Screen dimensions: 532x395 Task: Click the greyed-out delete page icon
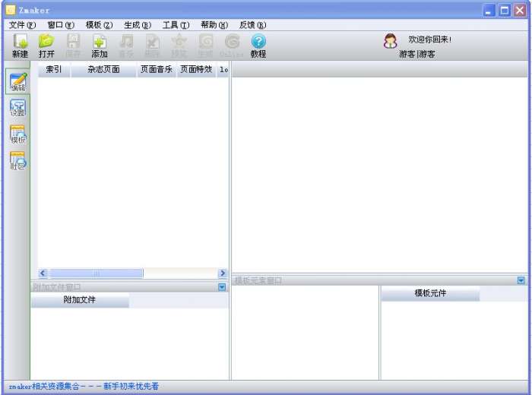tap(152, 41)
